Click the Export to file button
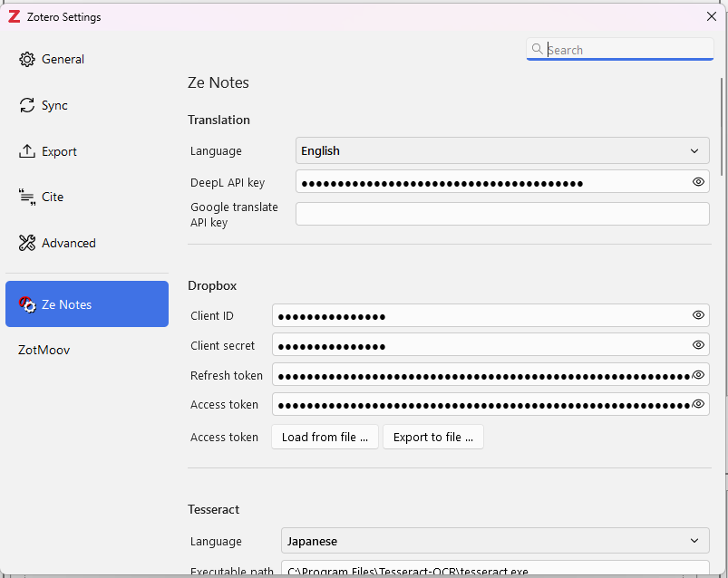Viewport: 728px width, 578px height. click(x=433, y=437)
